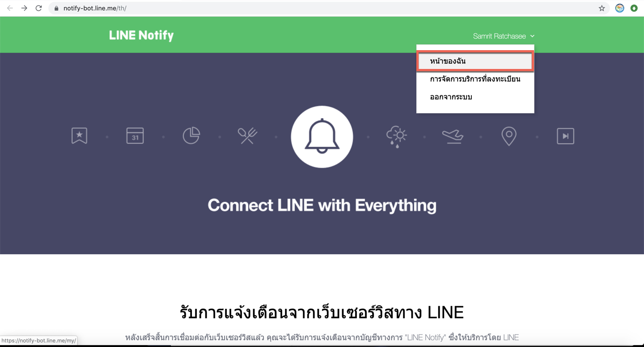Click the LINE Notify logo

(x=141, y=35)
